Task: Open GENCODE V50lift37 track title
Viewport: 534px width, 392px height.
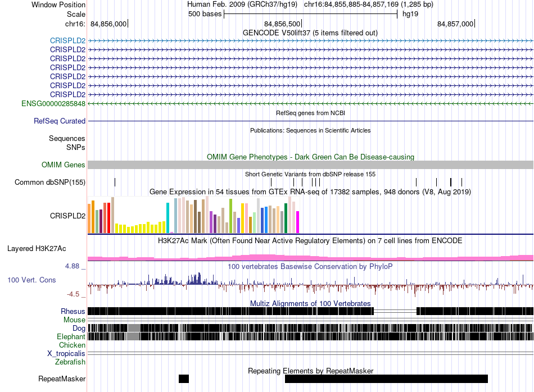Action: pyautogui.click(x=310, y=33)
